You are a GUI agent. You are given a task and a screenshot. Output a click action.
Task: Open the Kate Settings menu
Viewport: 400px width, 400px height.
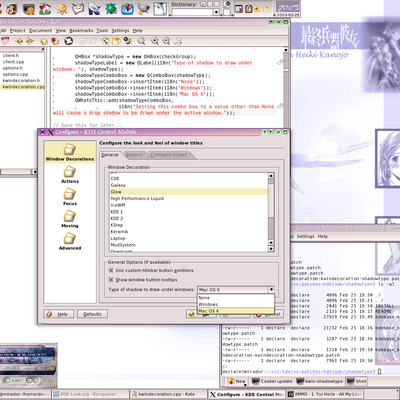120,30
